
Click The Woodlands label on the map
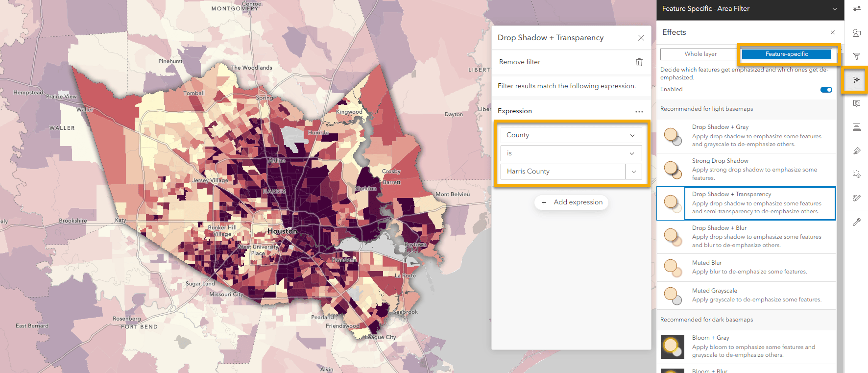251,68
